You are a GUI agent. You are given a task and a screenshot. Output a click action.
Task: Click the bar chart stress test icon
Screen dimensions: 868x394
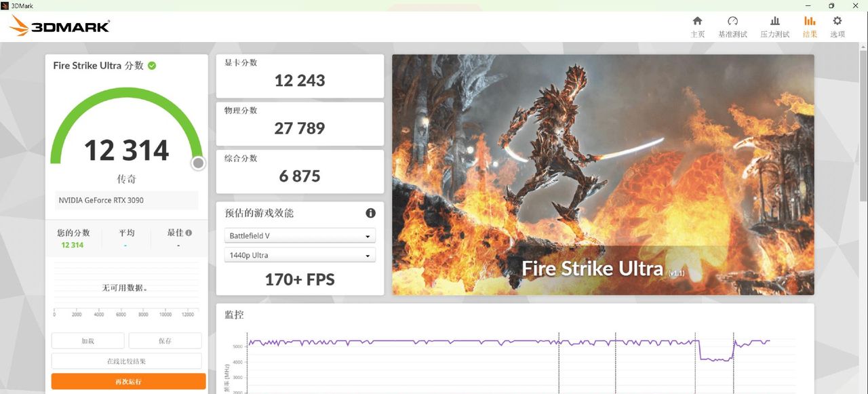click(774, 21)
